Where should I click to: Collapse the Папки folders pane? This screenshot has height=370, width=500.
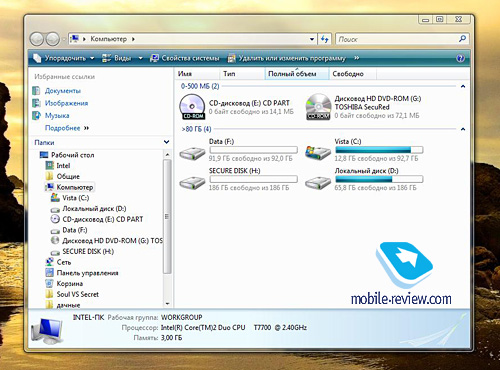pos(166,142)
